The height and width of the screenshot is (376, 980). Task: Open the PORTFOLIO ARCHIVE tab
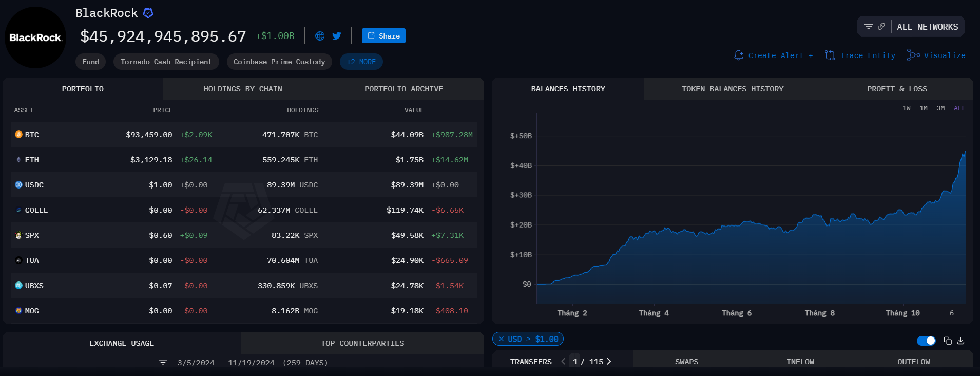click(403, 89)
